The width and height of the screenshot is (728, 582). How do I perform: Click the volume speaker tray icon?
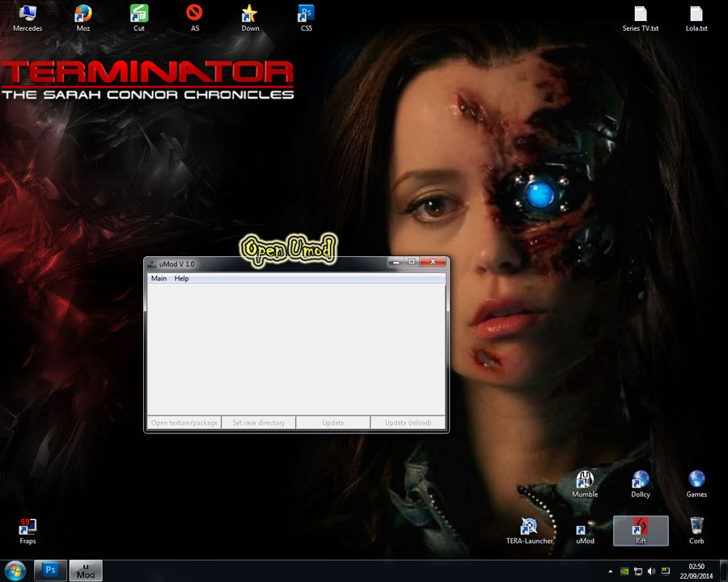click(x=651, y=571)
